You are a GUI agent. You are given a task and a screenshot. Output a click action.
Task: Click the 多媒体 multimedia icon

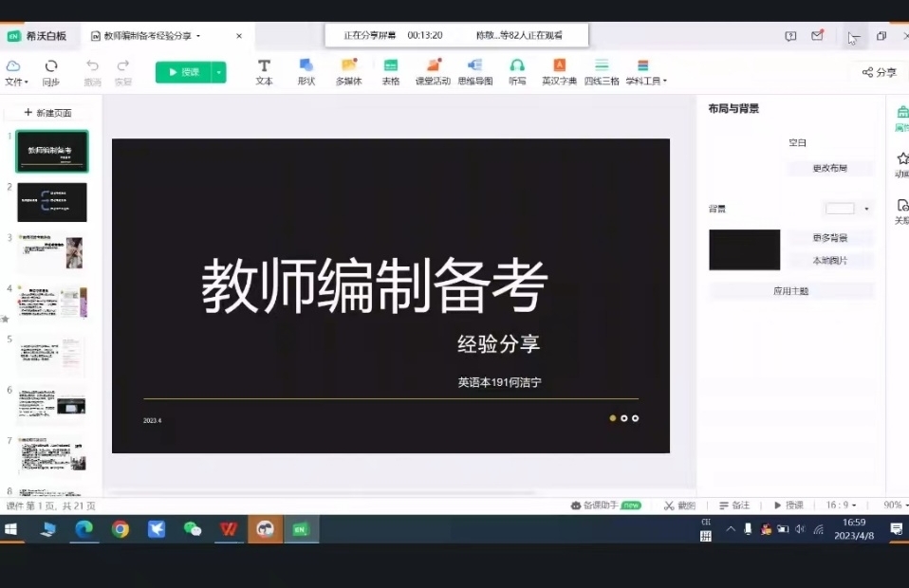pyautogui.click(x=348, y=71)
